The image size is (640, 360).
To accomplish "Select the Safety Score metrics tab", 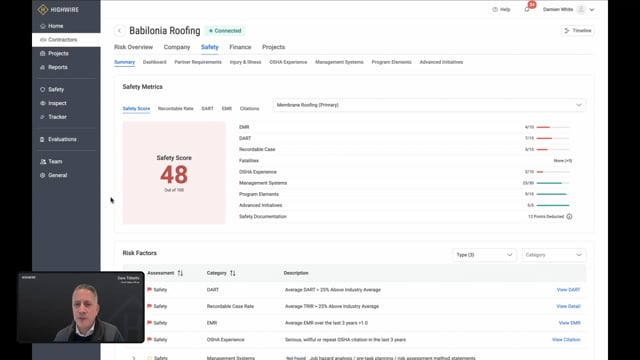I will point(136,109).
